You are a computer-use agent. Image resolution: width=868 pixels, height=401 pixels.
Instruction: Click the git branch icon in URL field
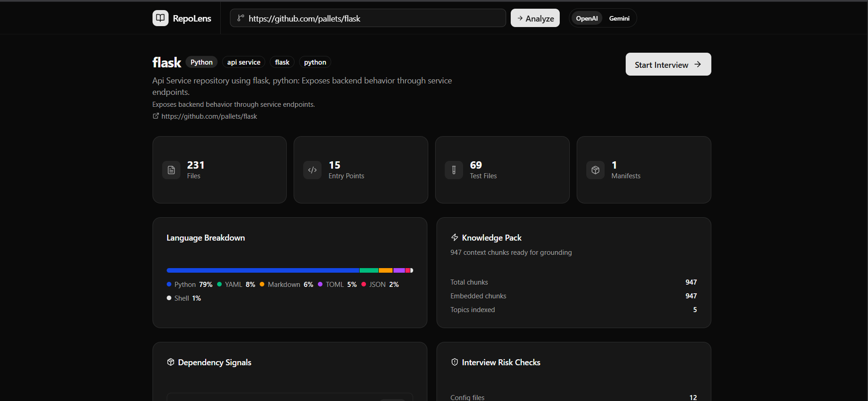tap(240, 18)
